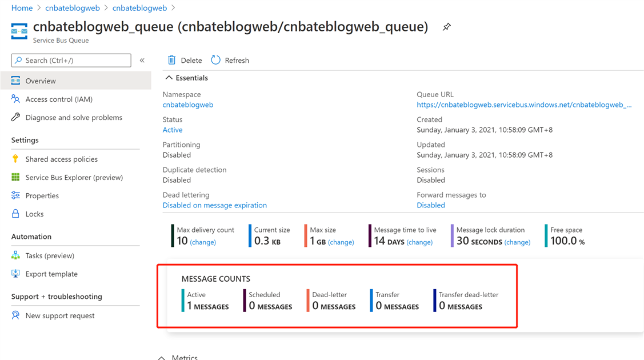
Task: Change the Max delivery count
Action: click(203, 242)
